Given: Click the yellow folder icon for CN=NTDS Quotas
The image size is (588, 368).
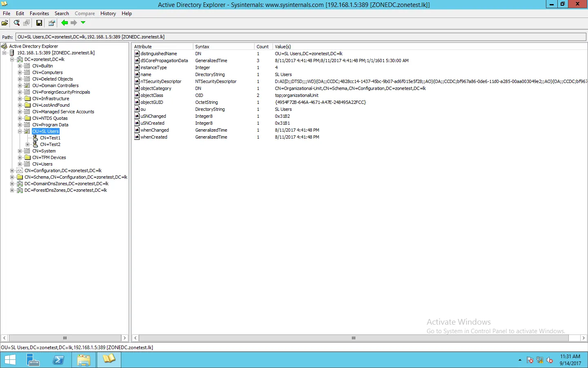Looking at the screenshot, I should 27,118.
